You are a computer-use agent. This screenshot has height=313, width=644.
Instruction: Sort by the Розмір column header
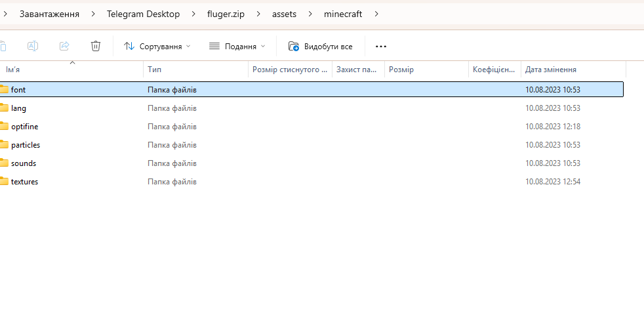click(x=426, y=70)
